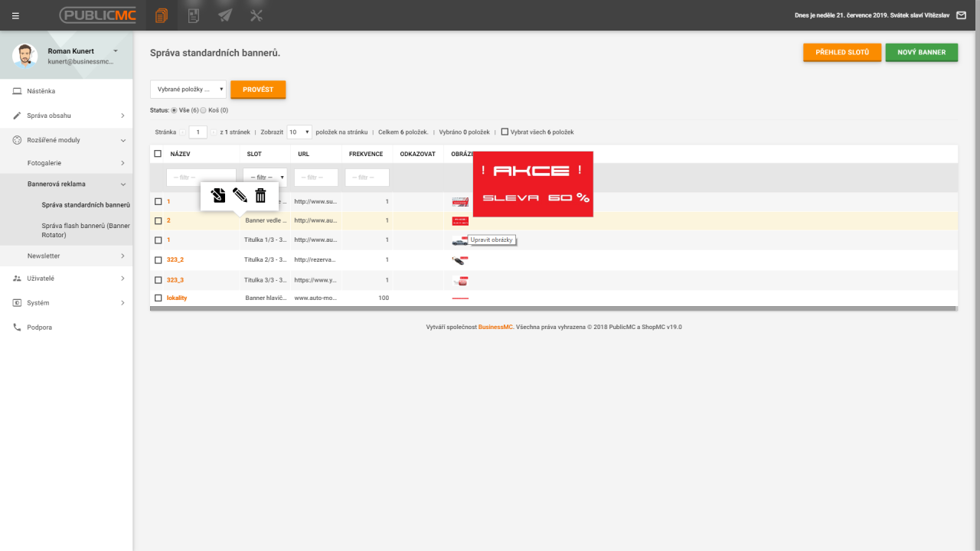Expand the Uživatelé chevron
This screenshot has height=551, width=980.
122,279
